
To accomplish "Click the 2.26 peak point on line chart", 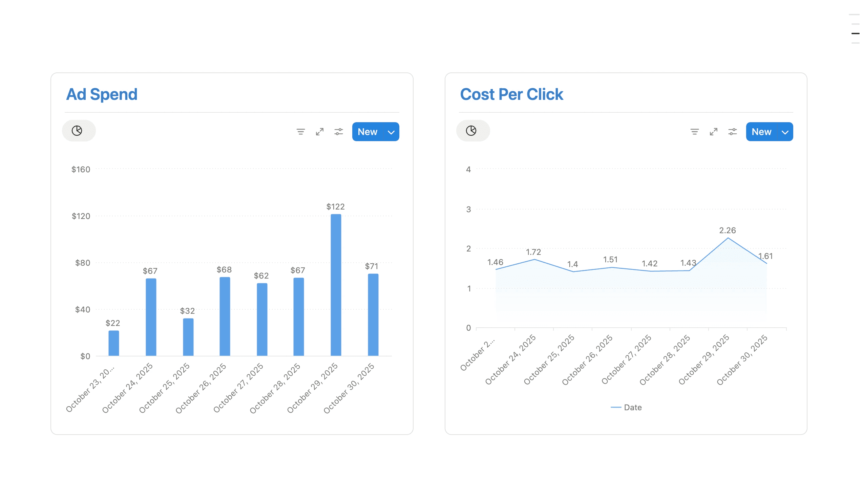I will [728, 238].
